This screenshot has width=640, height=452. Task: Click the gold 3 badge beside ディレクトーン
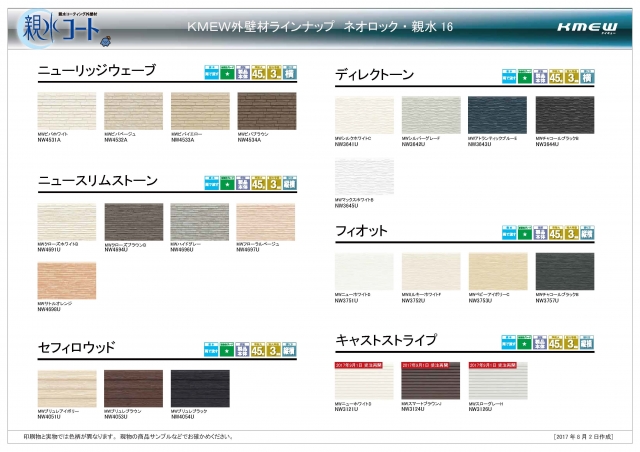click(x=572, y=76)
